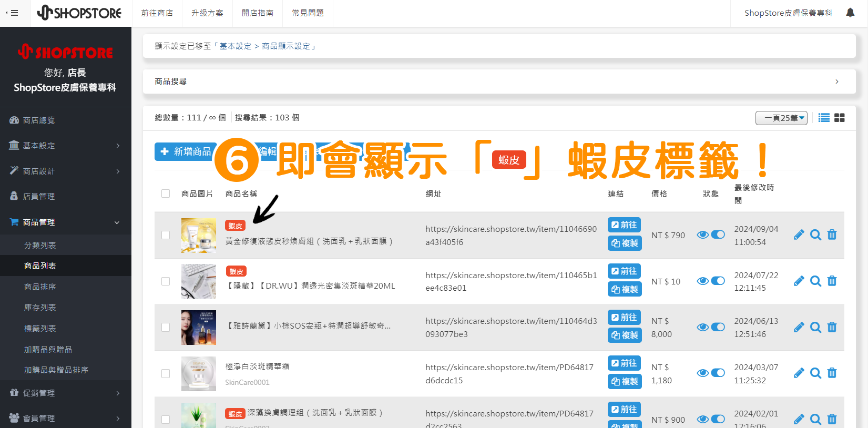Expand 會員管理 sidebar menu
Screen dimensions: 868x428
coord(66,418)
